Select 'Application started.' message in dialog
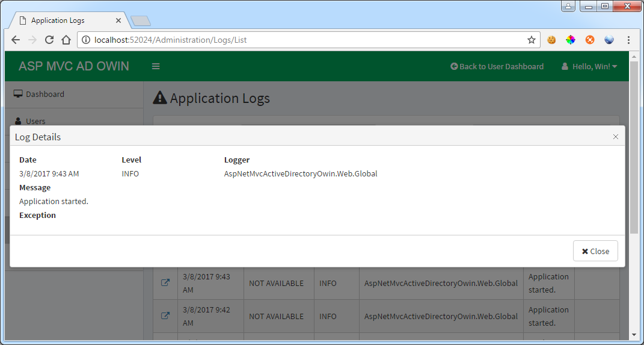This screenshot has width=644, height=345. tap(54, 202)
